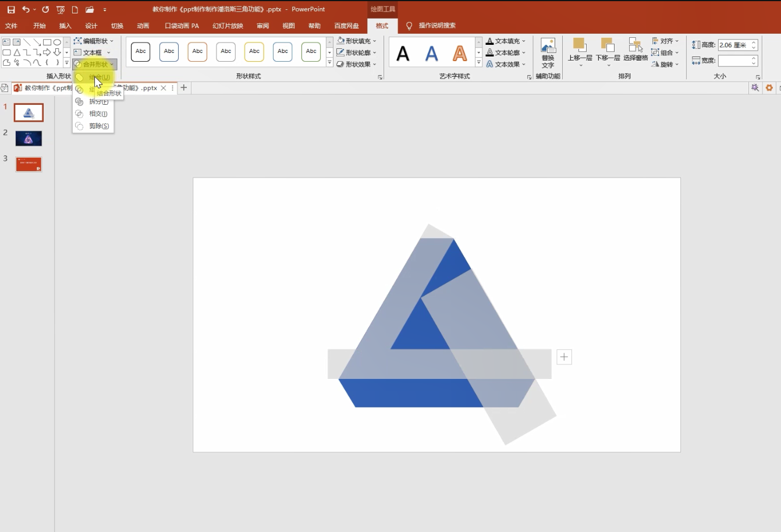Undo the last action in the Quick Access Toolbar
781x532 pixels.
26,9
